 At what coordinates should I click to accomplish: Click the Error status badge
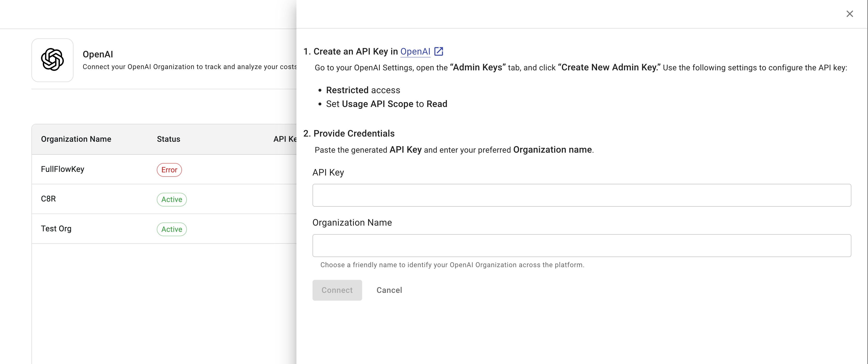(169, 170)
